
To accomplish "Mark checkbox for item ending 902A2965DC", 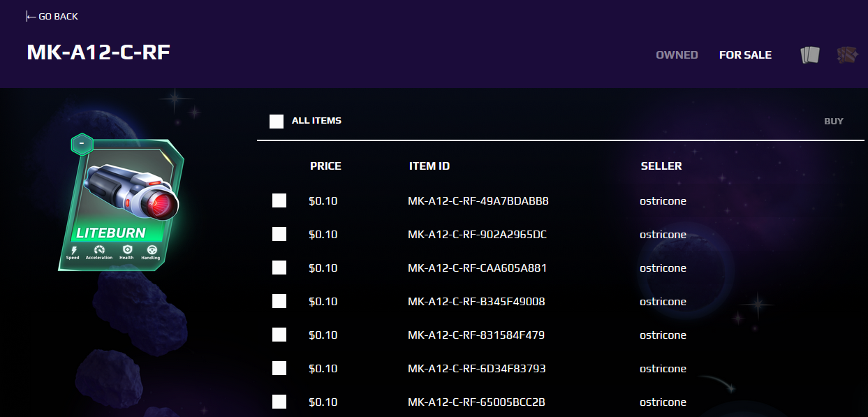I will point(279,235).
